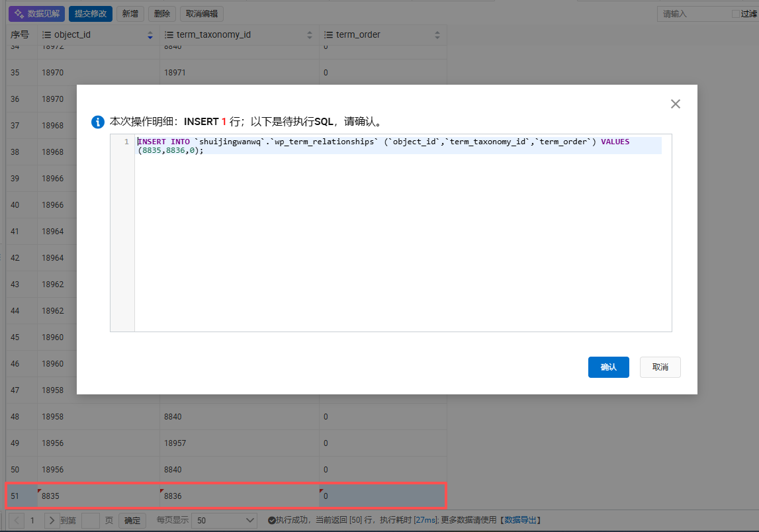Click the 数据导出 data export link
The width and height of the screenshot is (759, 532).
[x=520, y=520]
